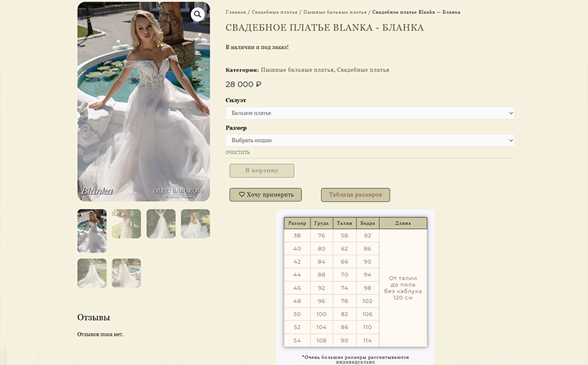Click the Силуэт field label
This screenshot has height=365, width=588.
(236, 100)
